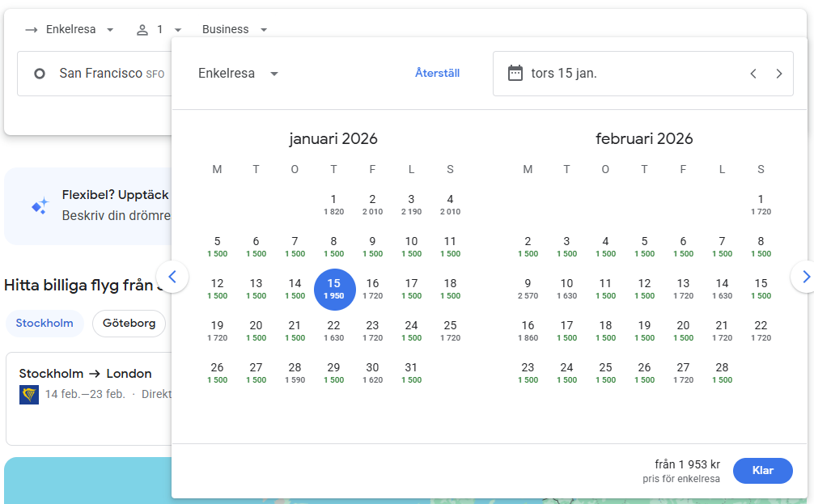Choose 1 January 2026 priced 1 820
The height and width of the screenshot is (504, 814).
tap(333, 205)
